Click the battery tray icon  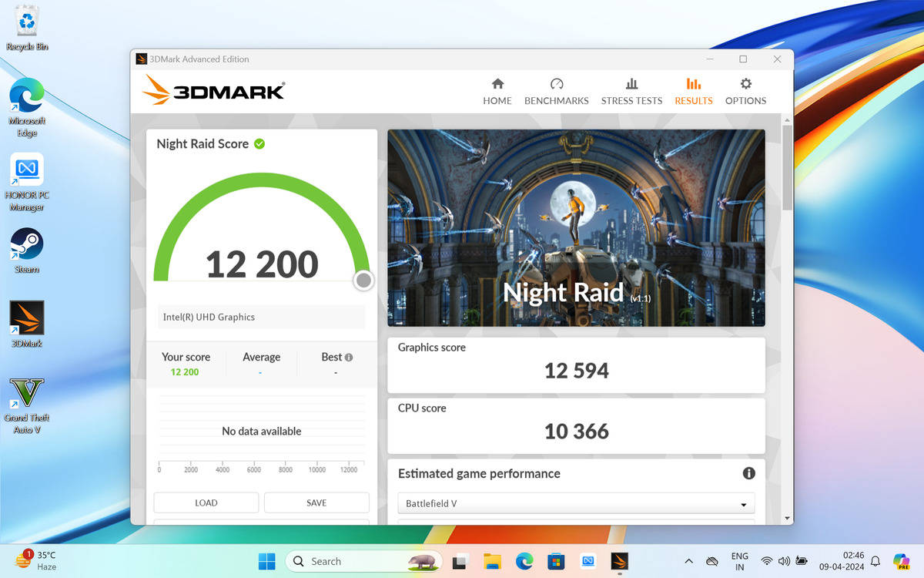[x=802, y=561]
